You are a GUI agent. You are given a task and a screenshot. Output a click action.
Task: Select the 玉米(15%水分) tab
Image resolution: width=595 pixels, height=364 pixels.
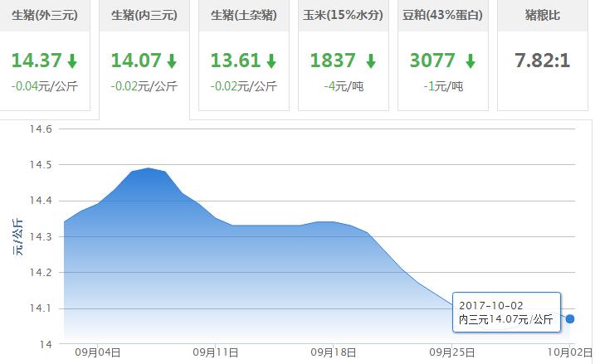[344, 15]
